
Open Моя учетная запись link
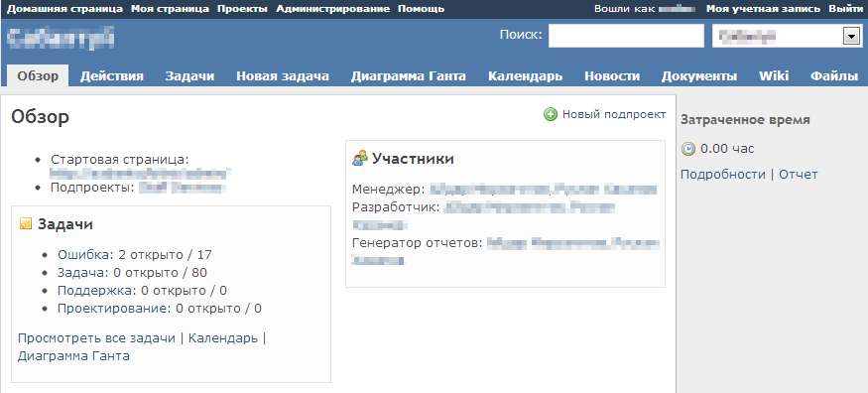(764, 9)
